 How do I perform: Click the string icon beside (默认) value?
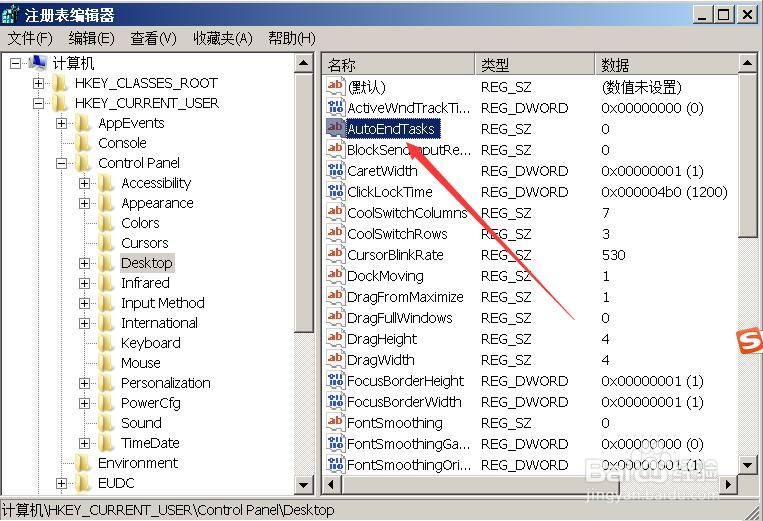click(x=335, y=86)
